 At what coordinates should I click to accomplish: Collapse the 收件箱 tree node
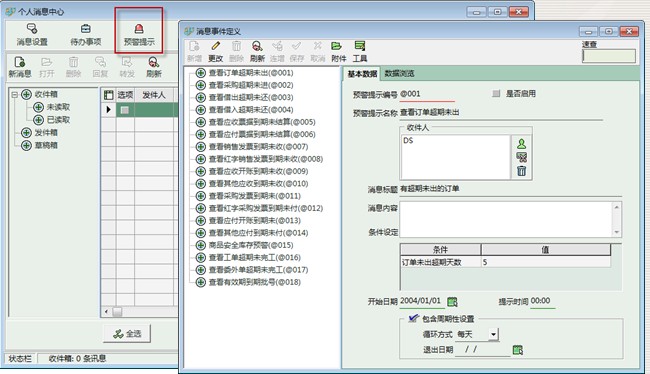[15, 95]
